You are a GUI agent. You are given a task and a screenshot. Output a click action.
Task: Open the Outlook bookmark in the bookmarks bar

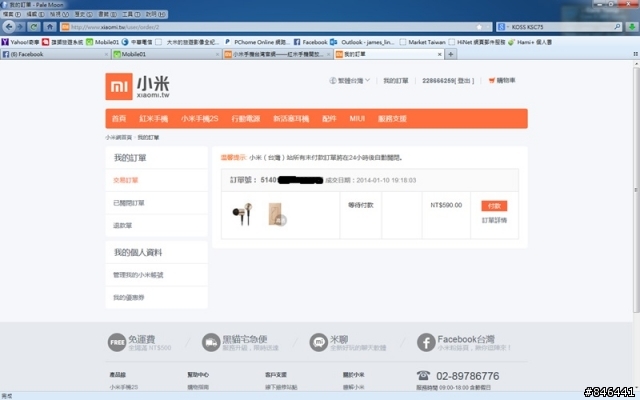pos(362,42)
